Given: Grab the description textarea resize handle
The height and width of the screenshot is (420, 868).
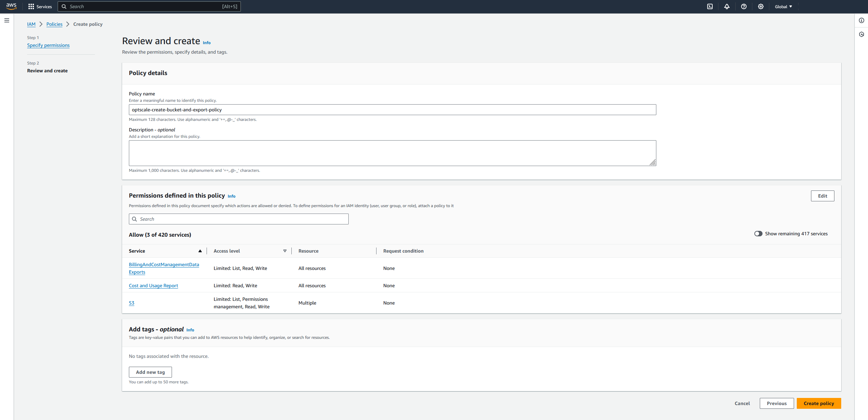Looking at the screenshot, I should 653,163.
